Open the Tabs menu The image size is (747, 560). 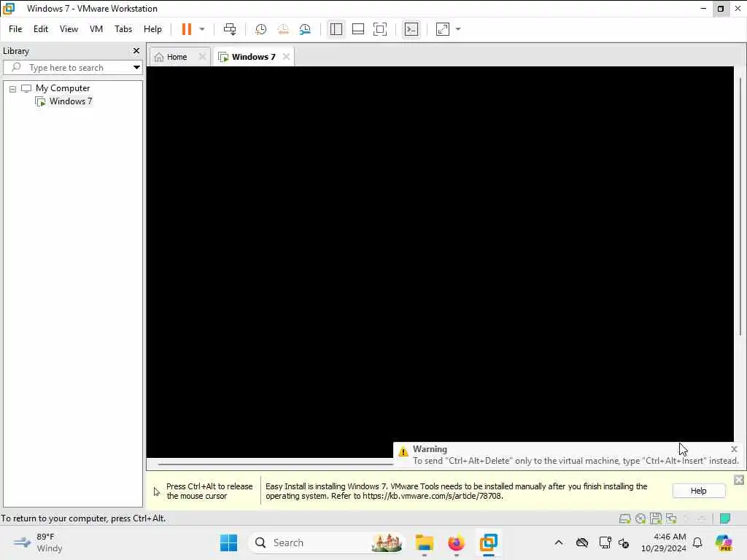pyautogui.click(x=123, y=29)
